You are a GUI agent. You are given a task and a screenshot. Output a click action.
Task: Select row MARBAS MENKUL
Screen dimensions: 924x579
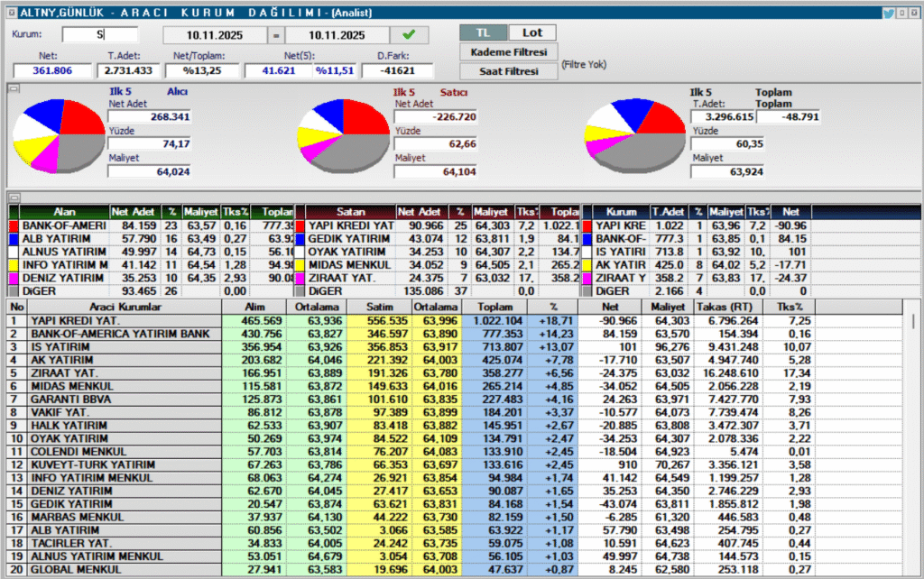[454, 517]
